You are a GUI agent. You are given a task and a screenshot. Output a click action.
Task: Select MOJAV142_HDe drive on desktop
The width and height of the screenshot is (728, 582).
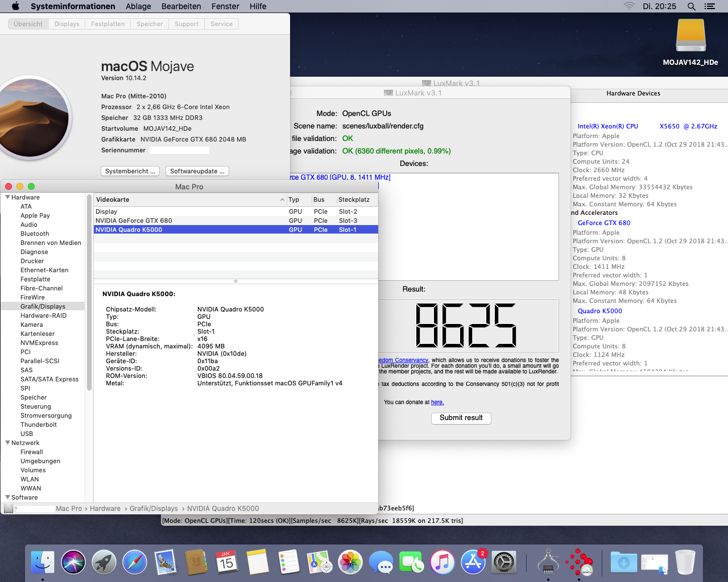pyautogui.click(x=690, y=43)
